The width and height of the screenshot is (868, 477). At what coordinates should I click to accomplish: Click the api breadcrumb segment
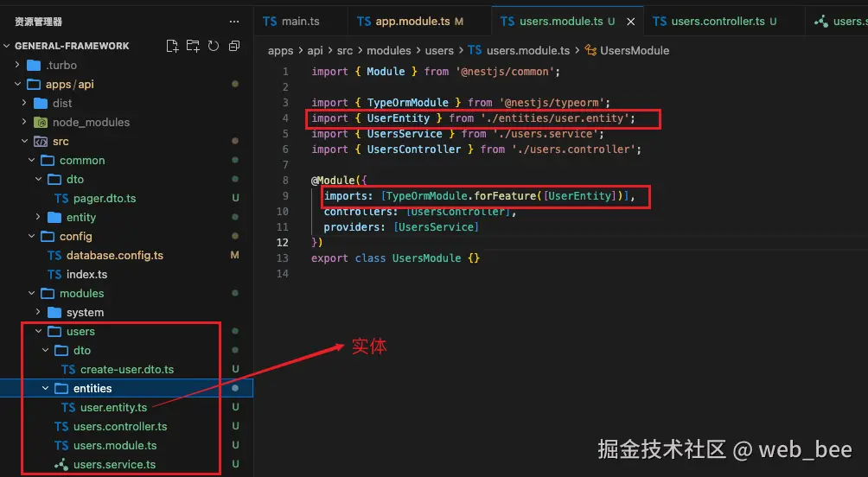pos(315,50)
